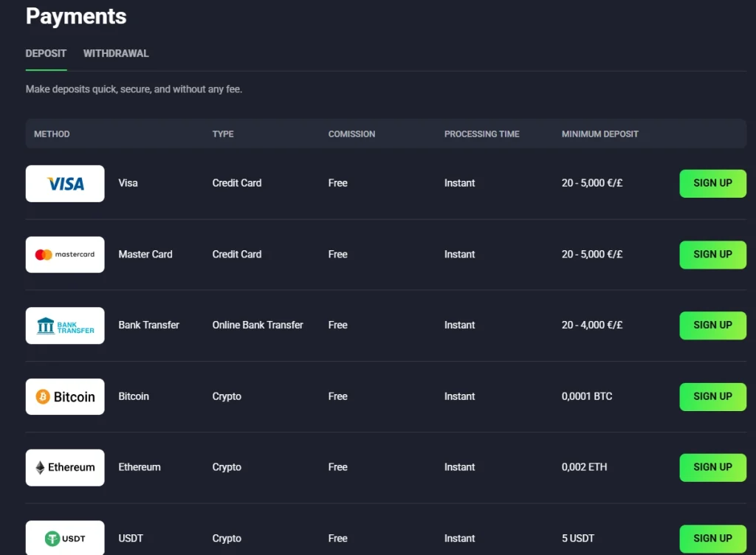Click the Type column header
This screenshot has height=555, width=756.
click(223, 134)
